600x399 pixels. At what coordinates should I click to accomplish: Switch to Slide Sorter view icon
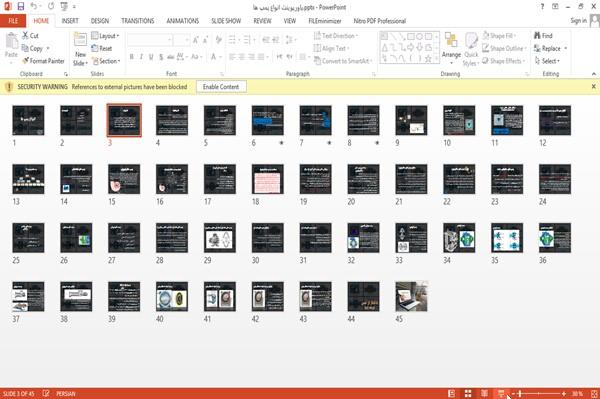(468, 393)
